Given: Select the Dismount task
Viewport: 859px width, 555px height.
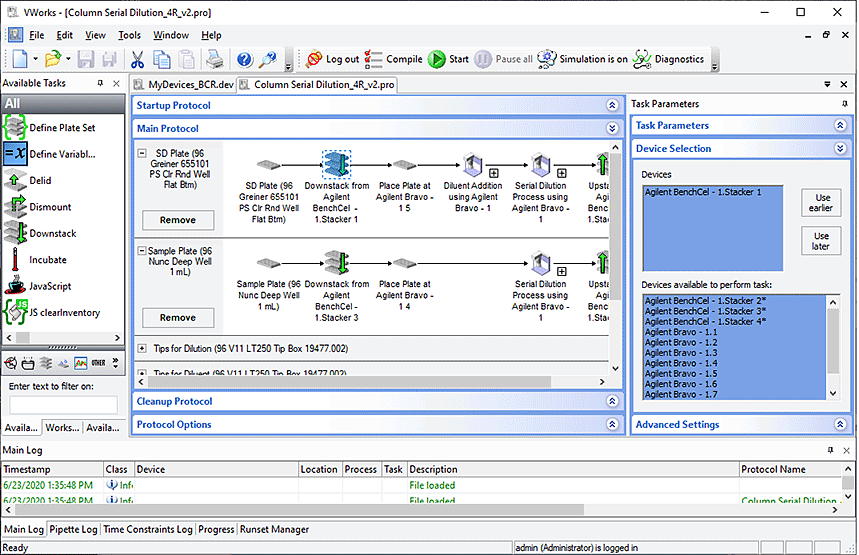Looking at the screenshot, I should 38,207.
